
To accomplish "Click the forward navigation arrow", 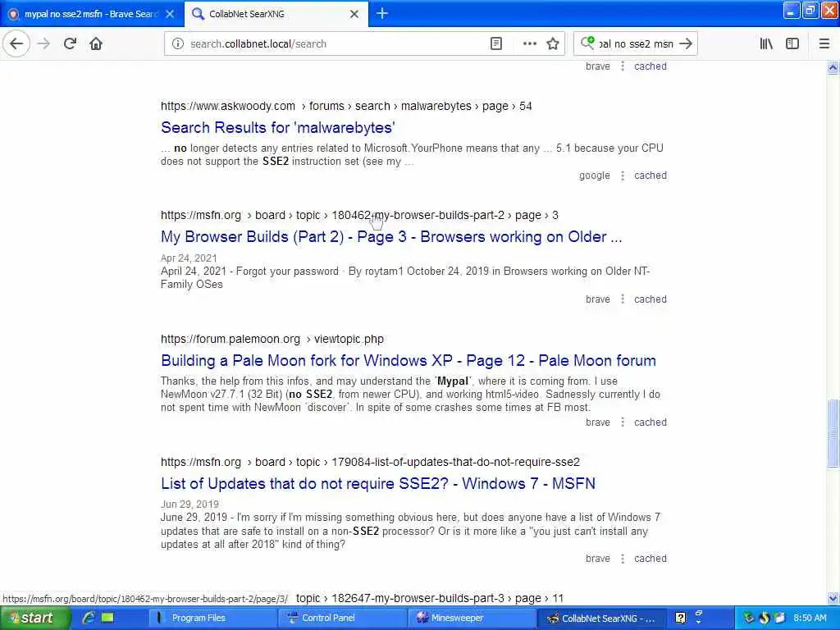I will tap(43, 43).
